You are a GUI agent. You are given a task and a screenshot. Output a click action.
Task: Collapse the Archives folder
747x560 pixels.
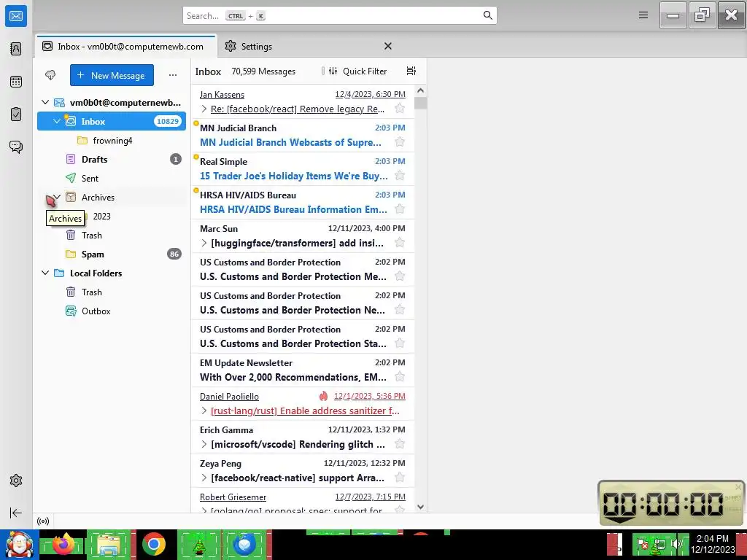pos(57,197)
